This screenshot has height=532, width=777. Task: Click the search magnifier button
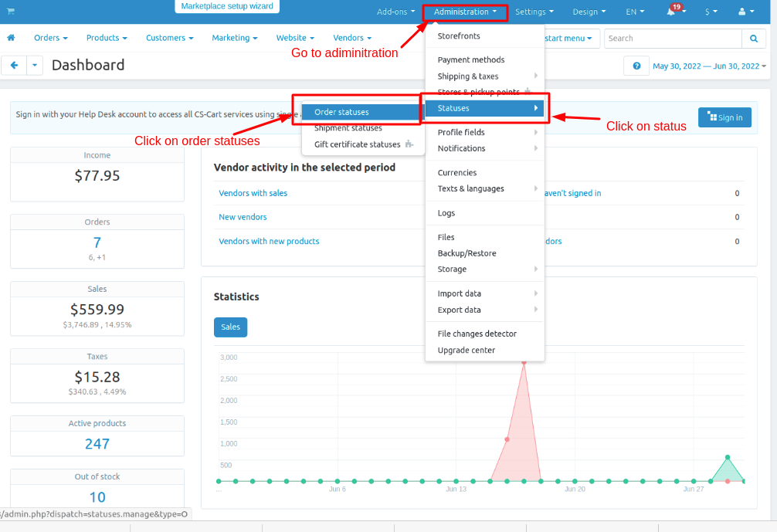pos(754,38)
